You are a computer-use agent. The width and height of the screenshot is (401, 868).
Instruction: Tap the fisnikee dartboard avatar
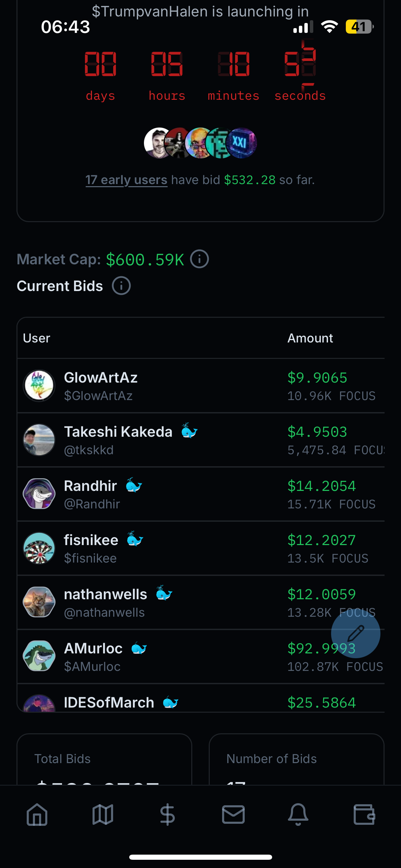point(39,548)
